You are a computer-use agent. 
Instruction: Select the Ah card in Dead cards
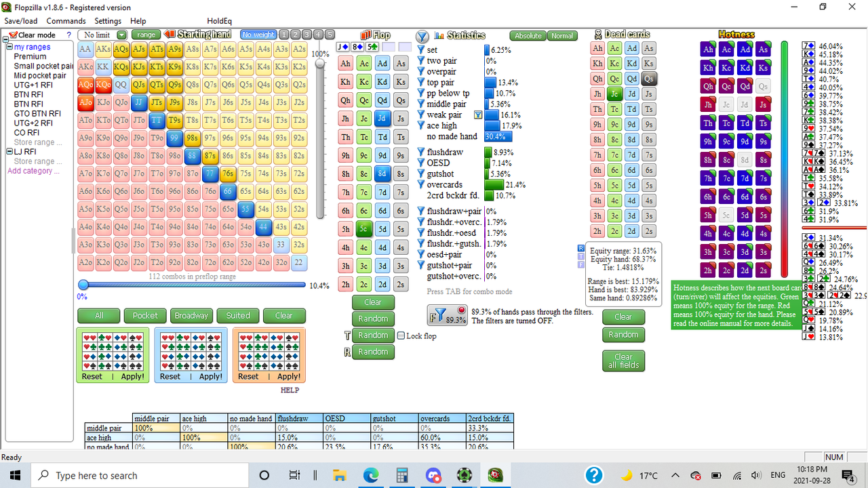pyautogui.click(x=597, y=48)
